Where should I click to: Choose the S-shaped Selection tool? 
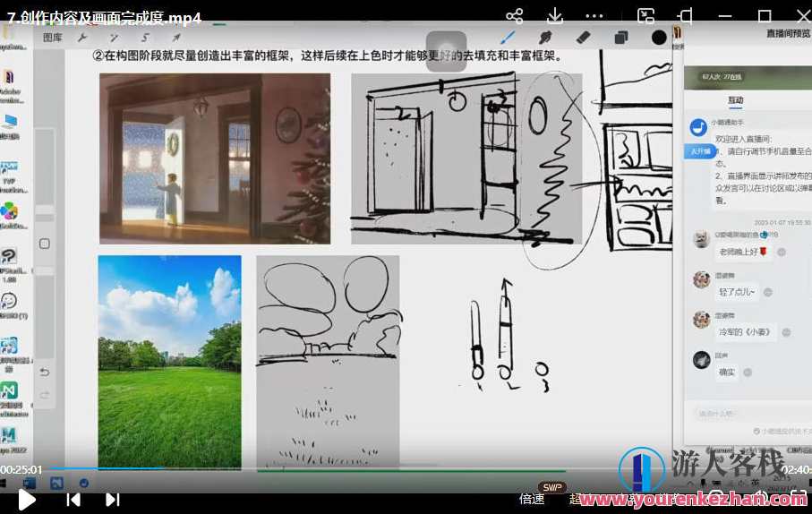click(145, 38)
